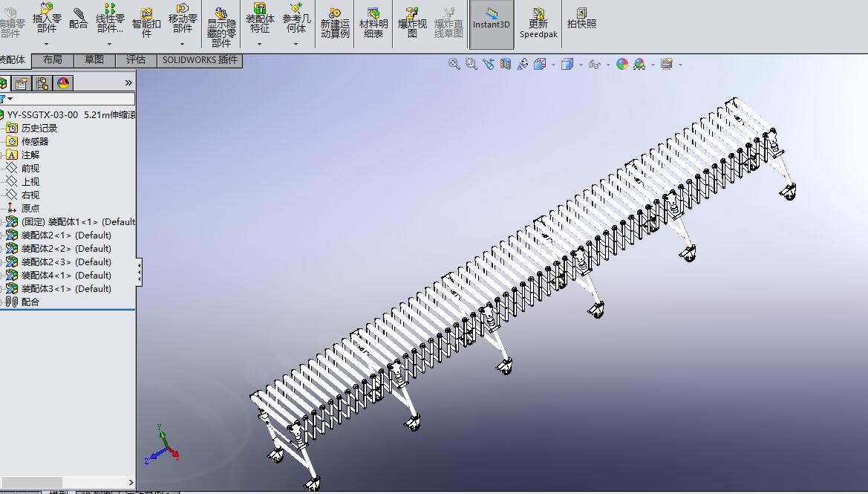The image size is (868, 494).
Task: Switch to the PropertyManager panel tab
Action: tap(21, 83)
